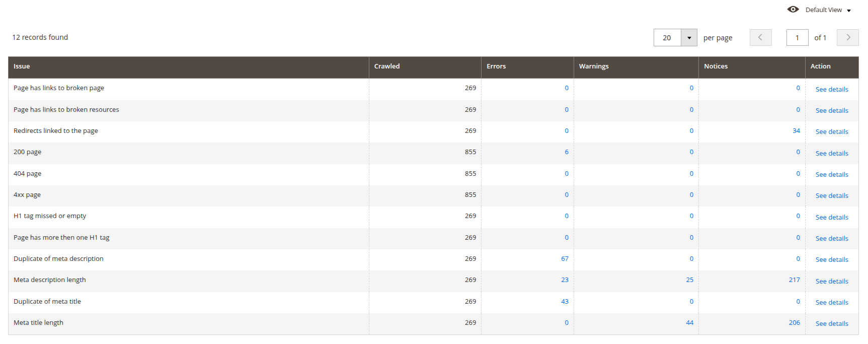Open See details for Duplicate of meta title
Screen dimensions: 868x344
(x=832, y=303)
